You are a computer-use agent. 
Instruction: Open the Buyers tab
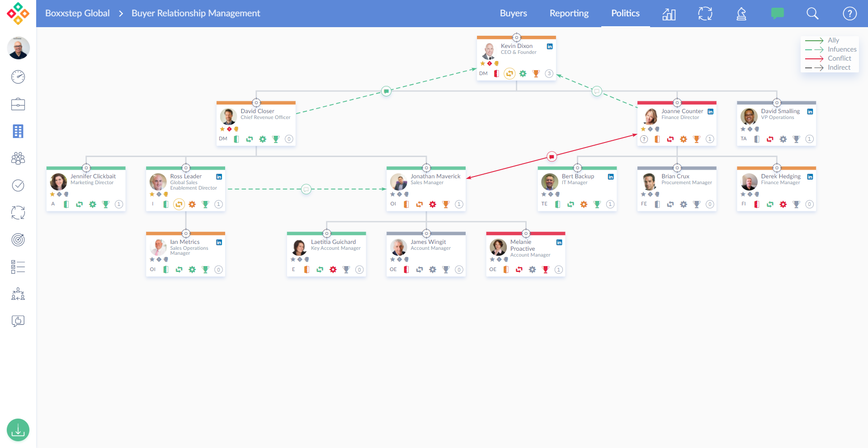[513, 14]
